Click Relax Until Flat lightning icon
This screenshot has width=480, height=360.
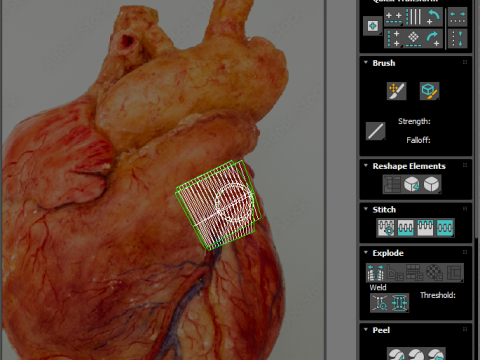pos(412,184)
